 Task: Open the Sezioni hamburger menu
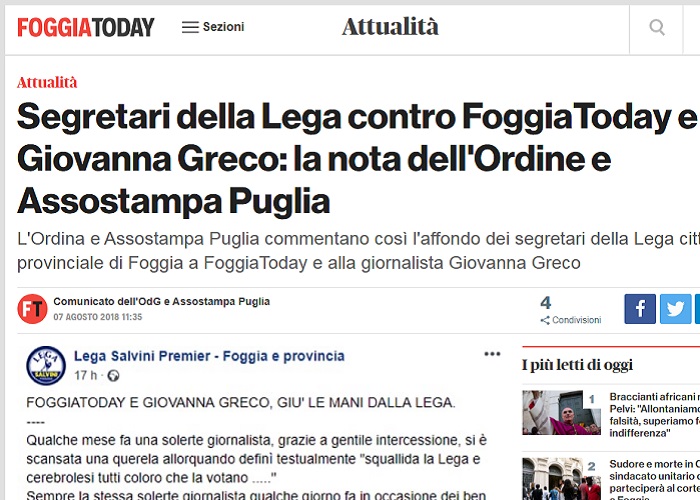213,27
